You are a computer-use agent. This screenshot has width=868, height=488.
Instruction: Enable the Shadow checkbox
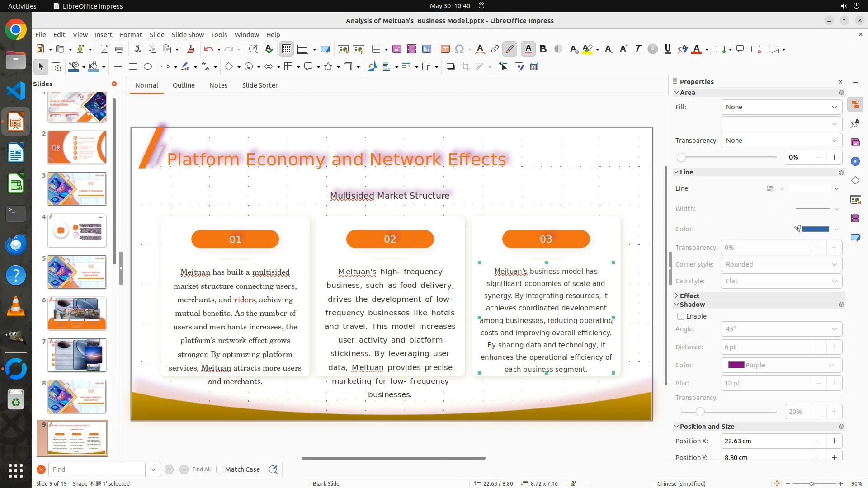tap(681, 316)
